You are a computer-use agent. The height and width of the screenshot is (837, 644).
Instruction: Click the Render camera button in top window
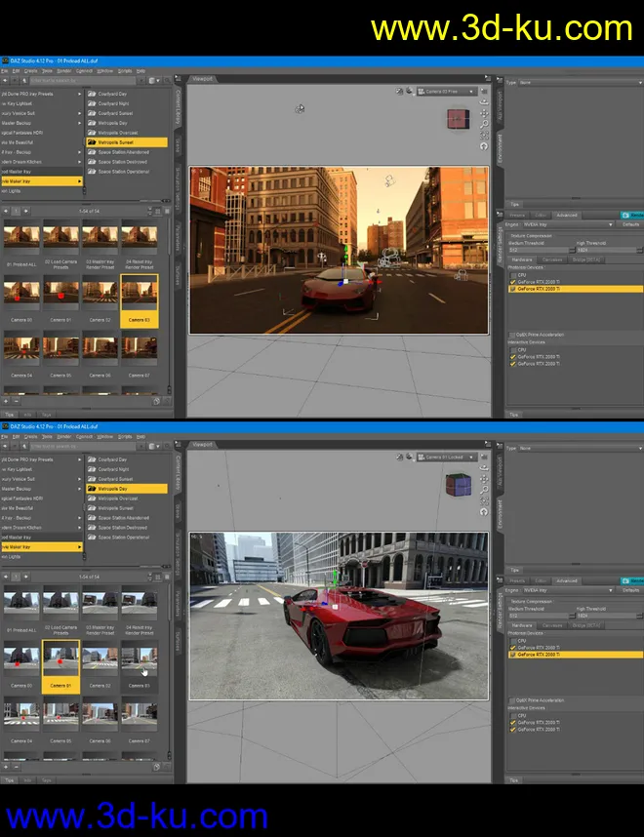tap(631, 216)
